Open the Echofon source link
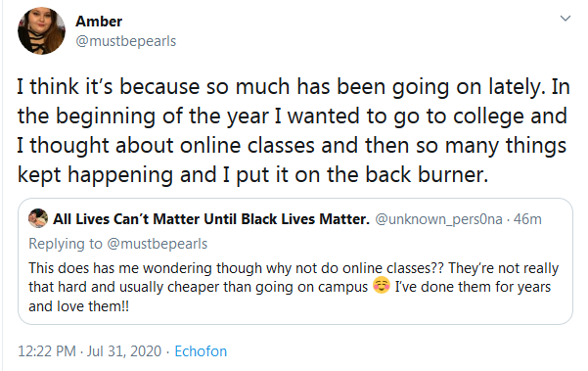This screenshot has width=588, height=371. coord(201,351)
